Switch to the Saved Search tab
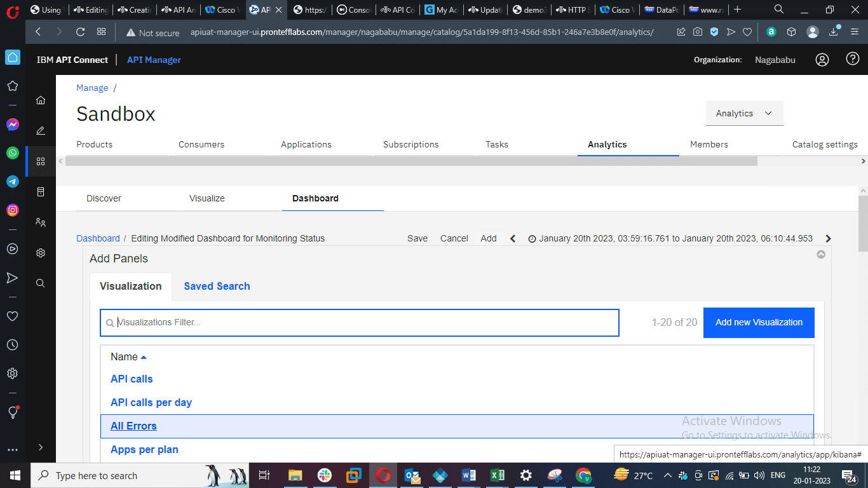 click(x=217, y=286)
